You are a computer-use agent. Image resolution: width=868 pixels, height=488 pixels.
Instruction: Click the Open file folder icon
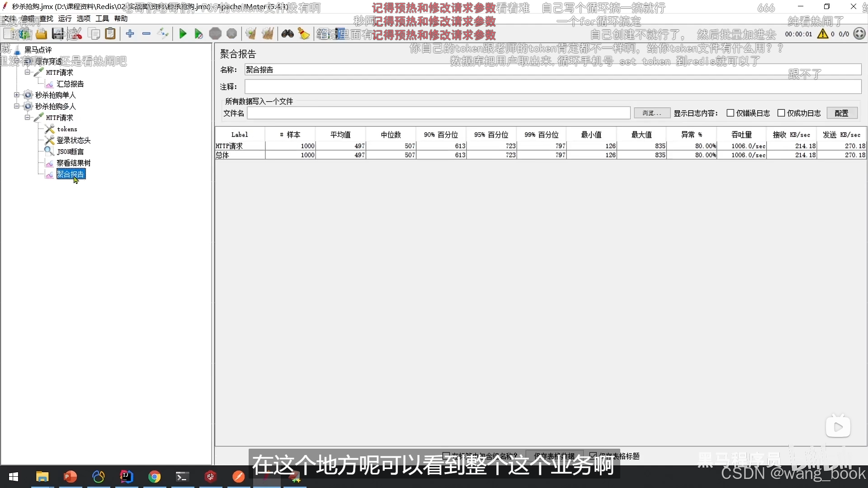pyautogui.click(x=42, y=34)
